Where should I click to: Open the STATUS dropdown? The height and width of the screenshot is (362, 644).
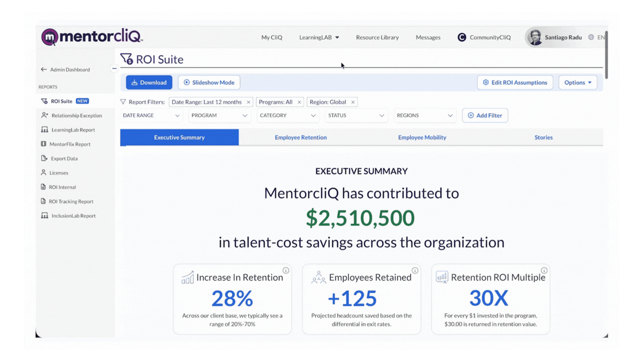coord(356,116)
